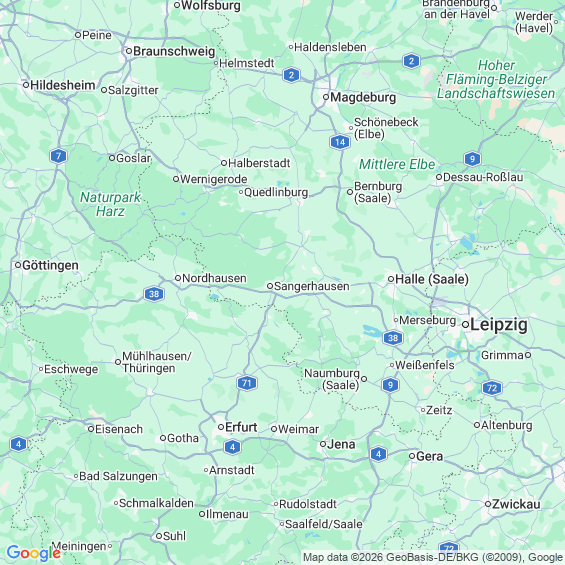Click the Mittlere Elbe park label
This screenshot has width=565, height=565.
click(397, 164)
